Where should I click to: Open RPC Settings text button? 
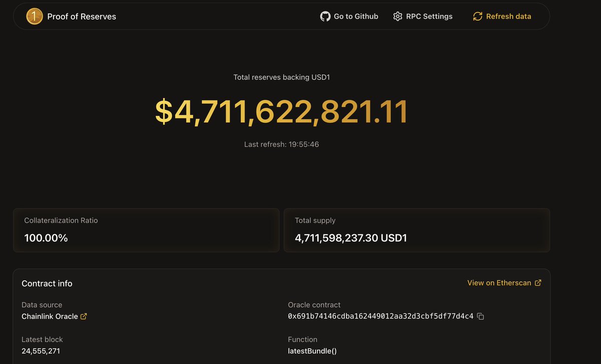tap(429, 17)
